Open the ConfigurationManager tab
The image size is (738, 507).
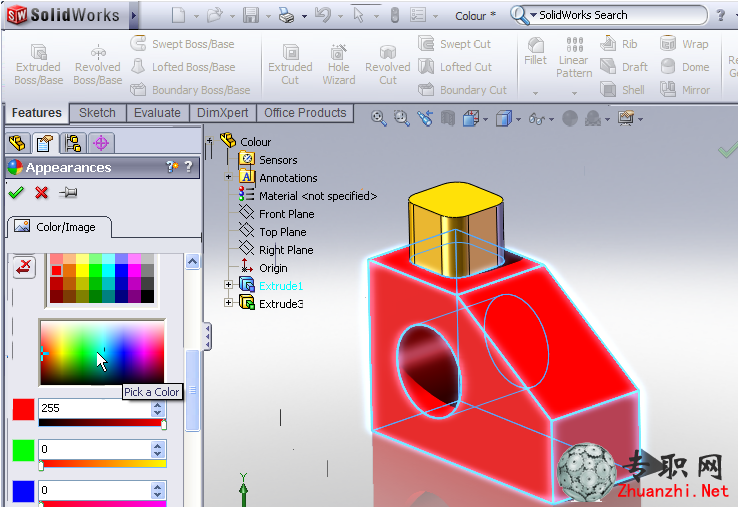pos(73,143)
